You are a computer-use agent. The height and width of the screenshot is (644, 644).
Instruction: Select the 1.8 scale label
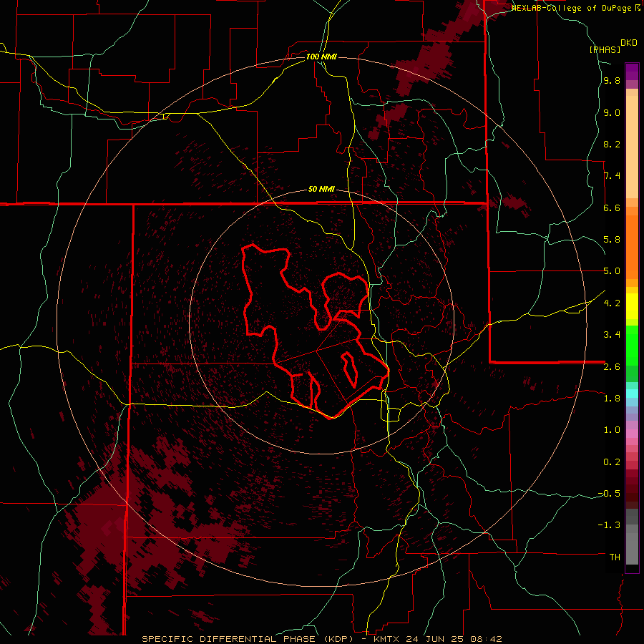click(612, 399)
